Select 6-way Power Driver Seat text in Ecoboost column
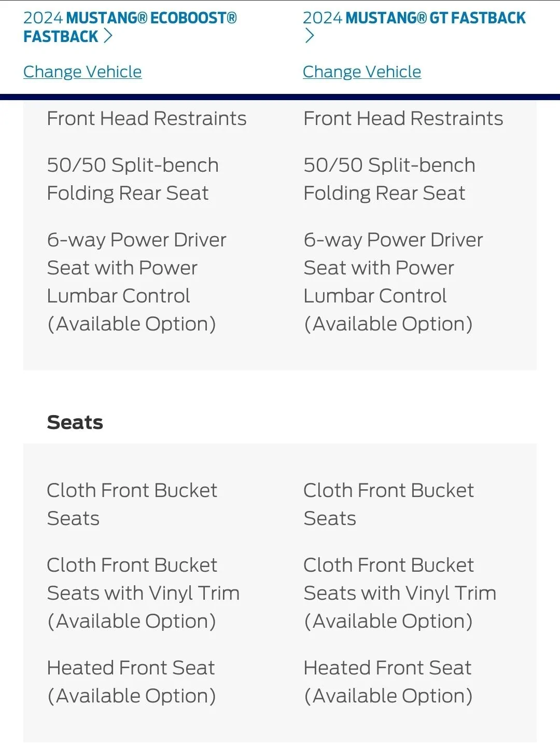Image resolution: width=560 pixels, height=745 pixels. click(137, 282)
